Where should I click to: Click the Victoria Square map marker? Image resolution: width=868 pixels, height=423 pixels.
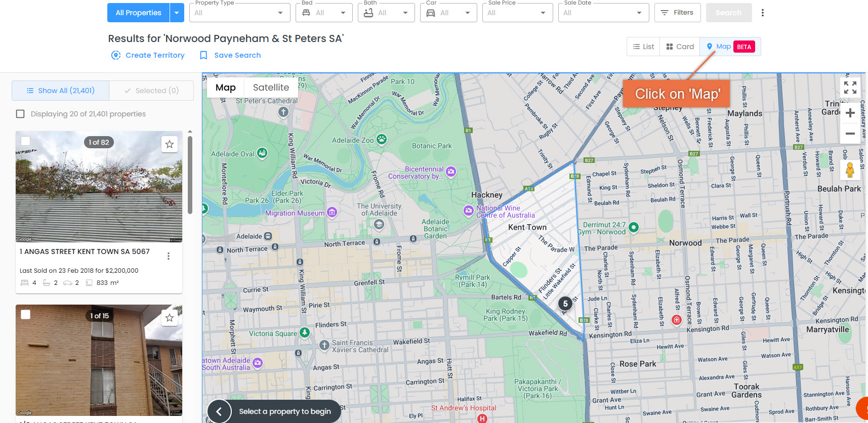click(305, 332)
